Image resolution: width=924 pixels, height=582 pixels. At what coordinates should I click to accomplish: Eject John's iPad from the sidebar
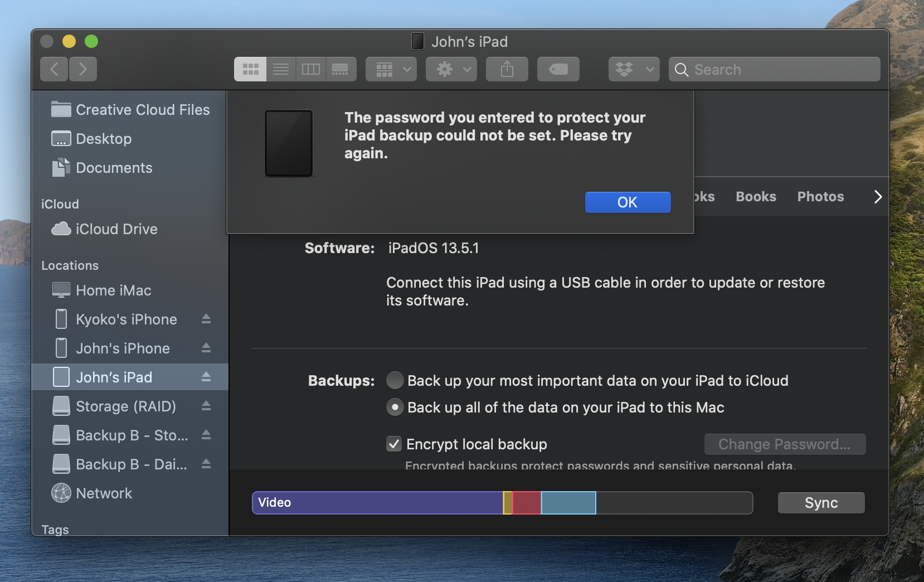click(206, 377)
